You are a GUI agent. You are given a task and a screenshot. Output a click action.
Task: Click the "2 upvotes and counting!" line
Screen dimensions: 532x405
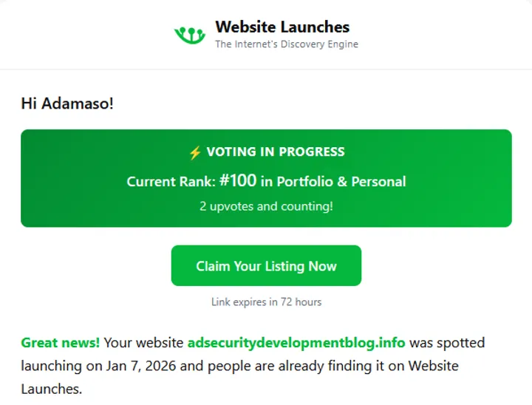tap(266, 206)
